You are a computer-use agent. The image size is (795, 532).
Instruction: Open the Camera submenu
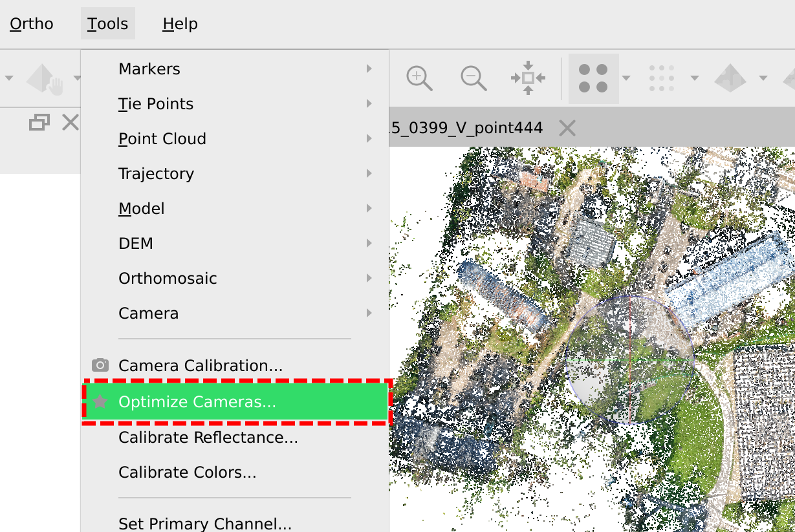click(x=235, y=313)
